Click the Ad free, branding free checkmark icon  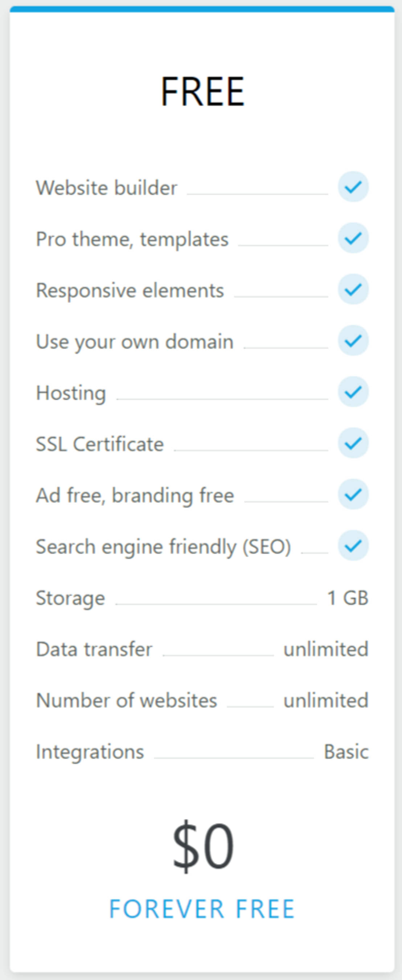(354, 496)
